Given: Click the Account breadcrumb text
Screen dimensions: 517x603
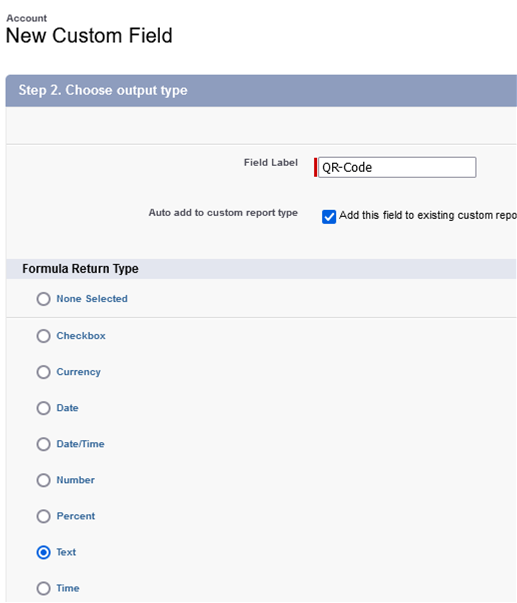Looking at the screenshot, I should point(27,18).
